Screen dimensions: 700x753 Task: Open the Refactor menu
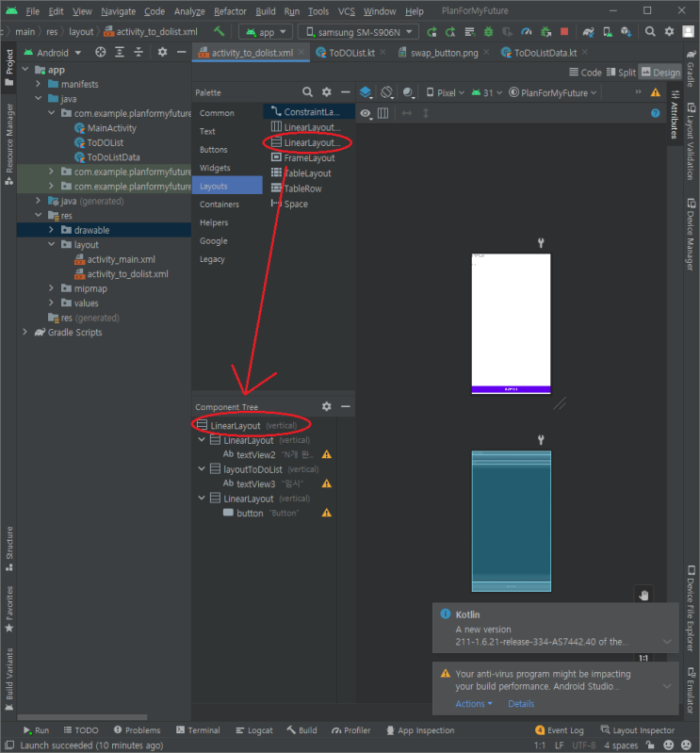(230, 11)
